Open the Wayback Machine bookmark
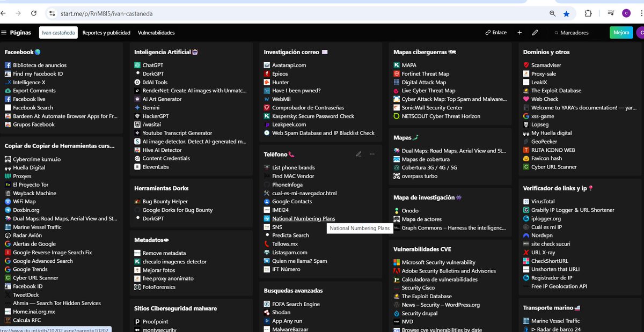This screenshot has width=644, height=332. click(34, 193)
